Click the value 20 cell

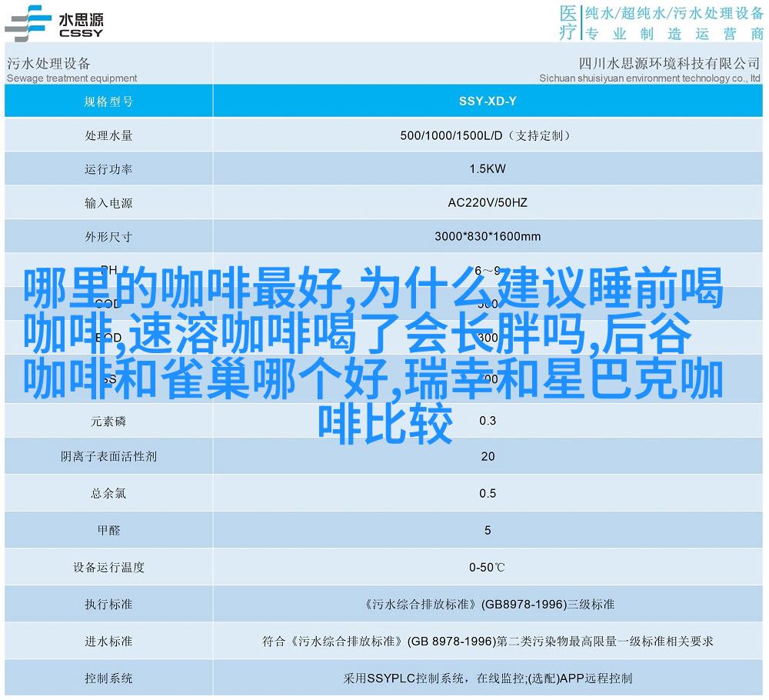coord(488,457)
